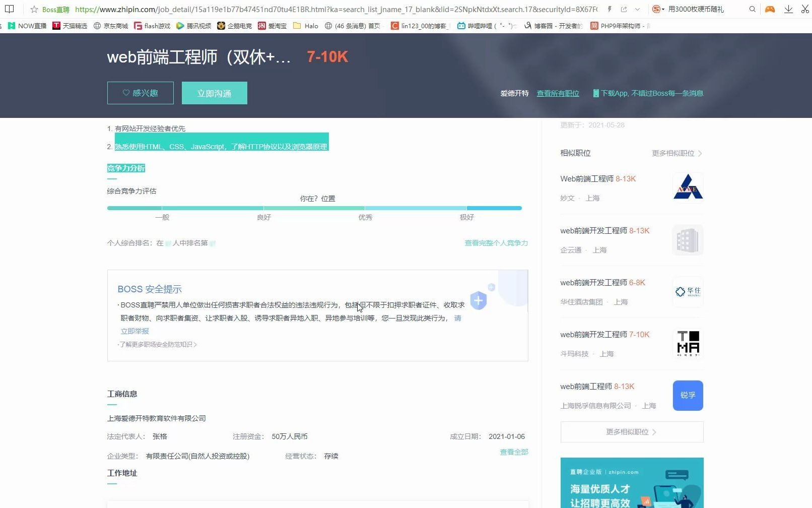This screenshot has width=812, height=508.
Task: Click the 法定代表人 张格 value
Action: 160,436
